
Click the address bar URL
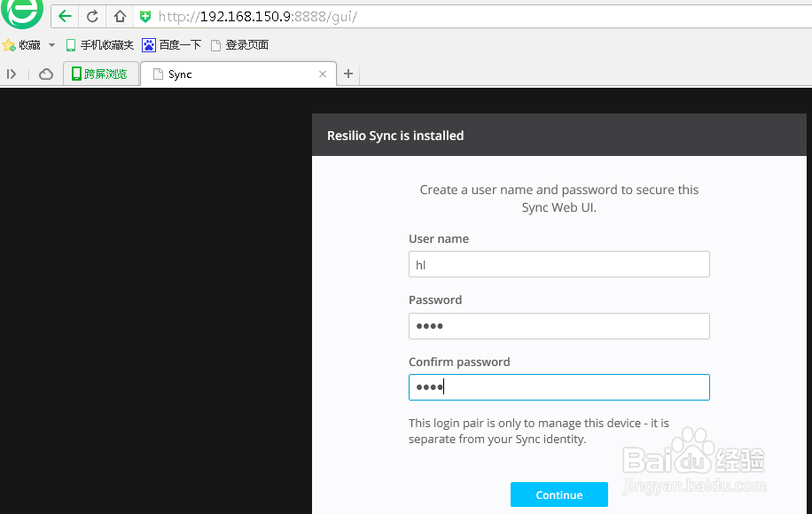click(x=258, y=17)
